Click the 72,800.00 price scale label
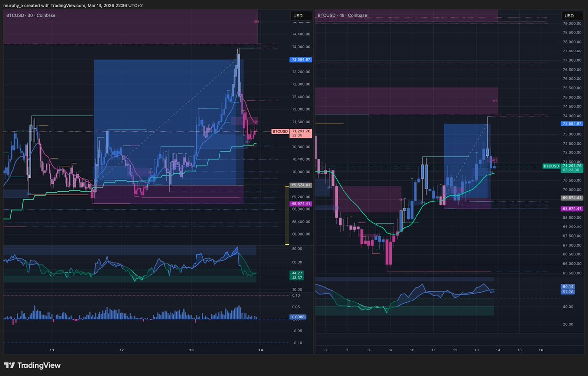Screen dimensions: 588x376 click(x=301, y=84)
